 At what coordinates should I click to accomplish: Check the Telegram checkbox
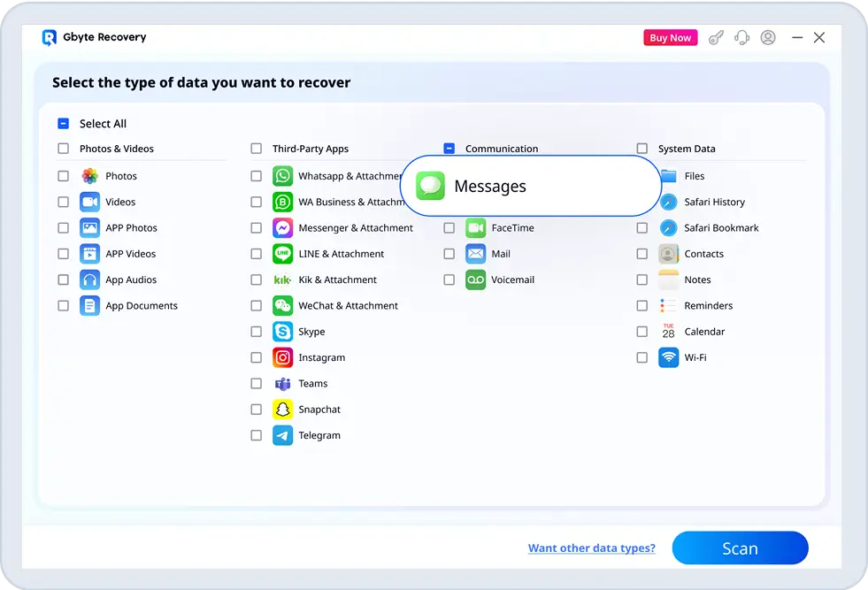click(x=257, y=435)
